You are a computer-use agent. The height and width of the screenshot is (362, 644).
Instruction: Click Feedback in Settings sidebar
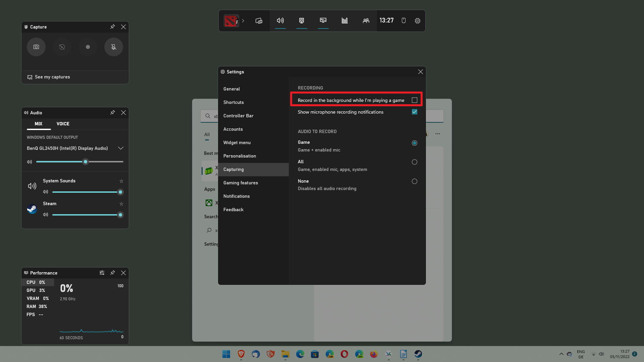click(233, 209)
